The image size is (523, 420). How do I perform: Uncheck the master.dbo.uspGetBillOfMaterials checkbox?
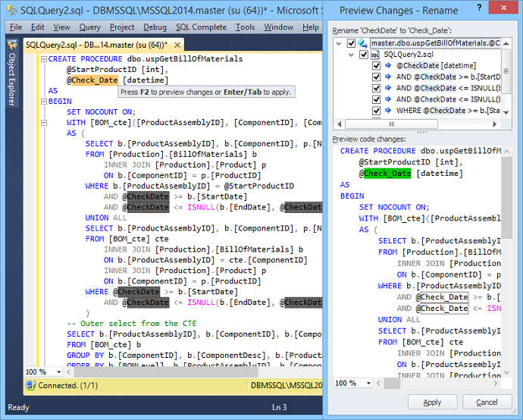coord(351,43)
